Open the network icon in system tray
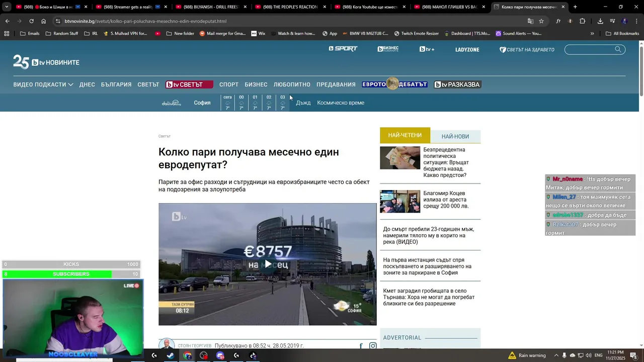This screenshot has height=362, width=644. [581, 355]
